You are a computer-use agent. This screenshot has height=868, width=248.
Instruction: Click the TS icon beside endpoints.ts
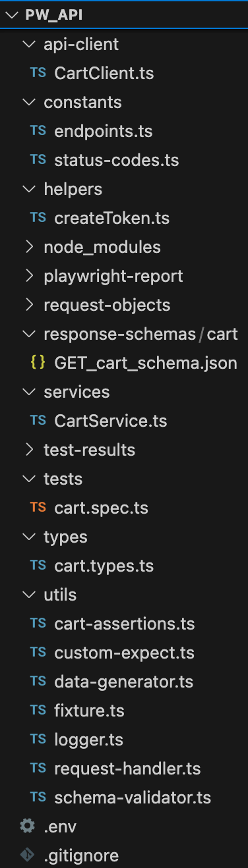tap(38, 132)
